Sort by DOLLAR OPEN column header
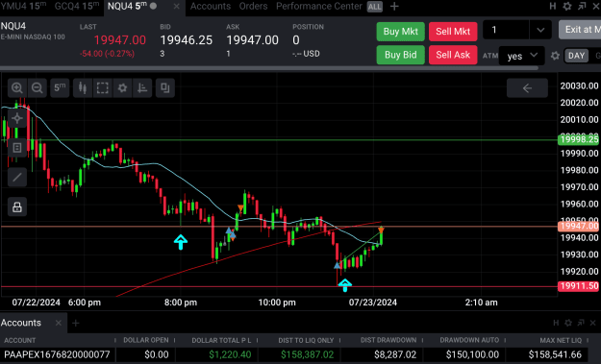 (x=145, y=340)
